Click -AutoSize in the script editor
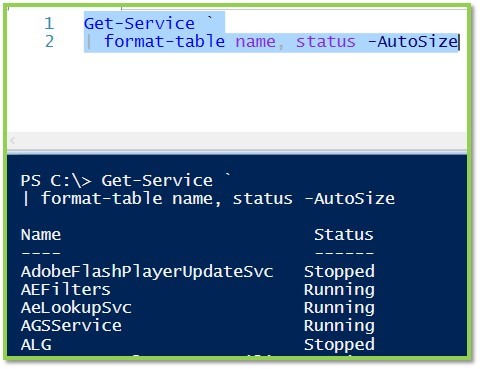The image size is (480, 369). (x=412, y=42)
